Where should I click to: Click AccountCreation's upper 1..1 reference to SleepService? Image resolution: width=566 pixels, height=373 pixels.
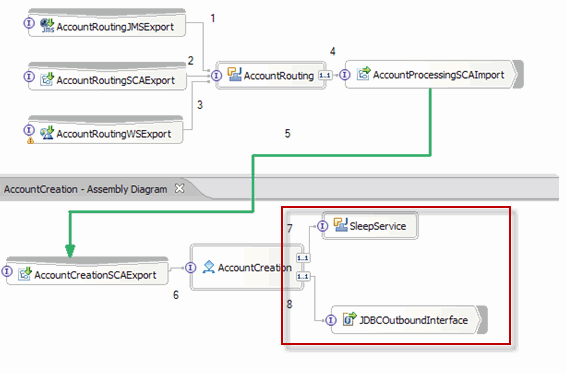tap(302, 258)
